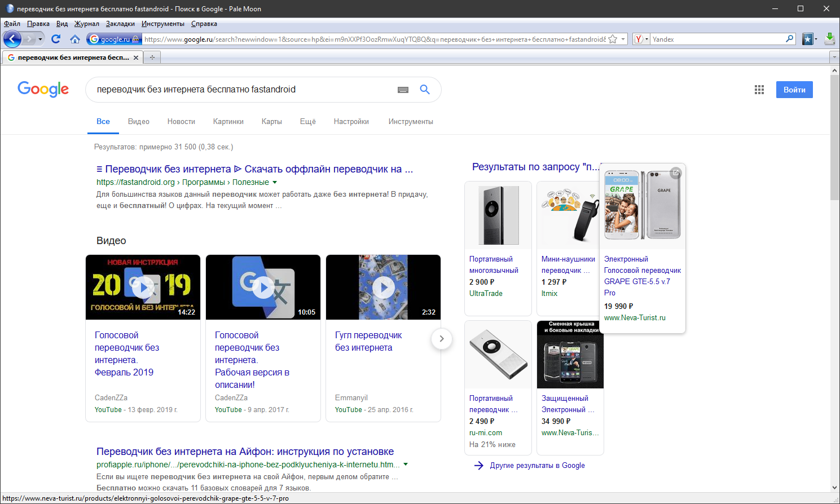Screen dimensions: 840x504
Task: Click the Yandex search engine icon
Action: (x=639, y=39)
